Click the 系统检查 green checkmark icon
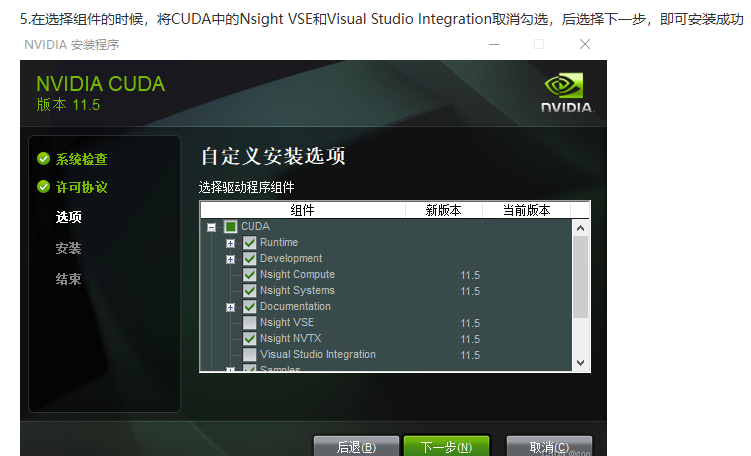Viewport: 751px width, 456px height. tap(44, 159)
